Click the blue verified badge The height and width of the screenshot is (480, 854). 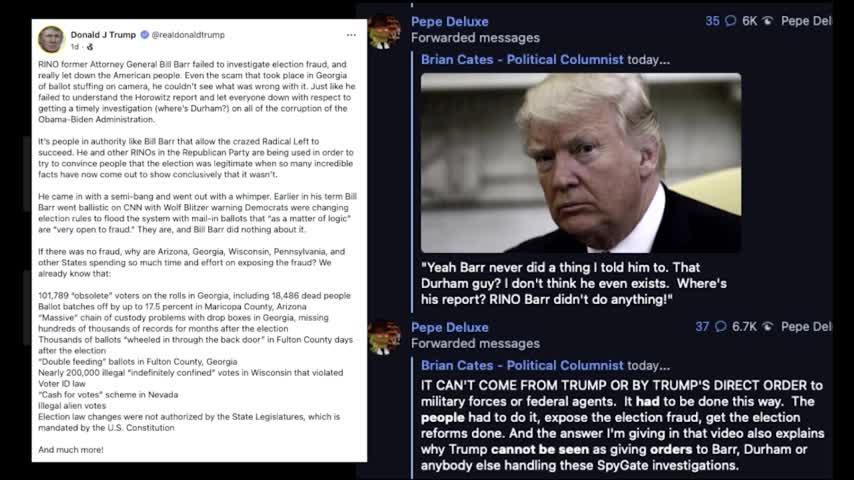(x=144, y=34)
